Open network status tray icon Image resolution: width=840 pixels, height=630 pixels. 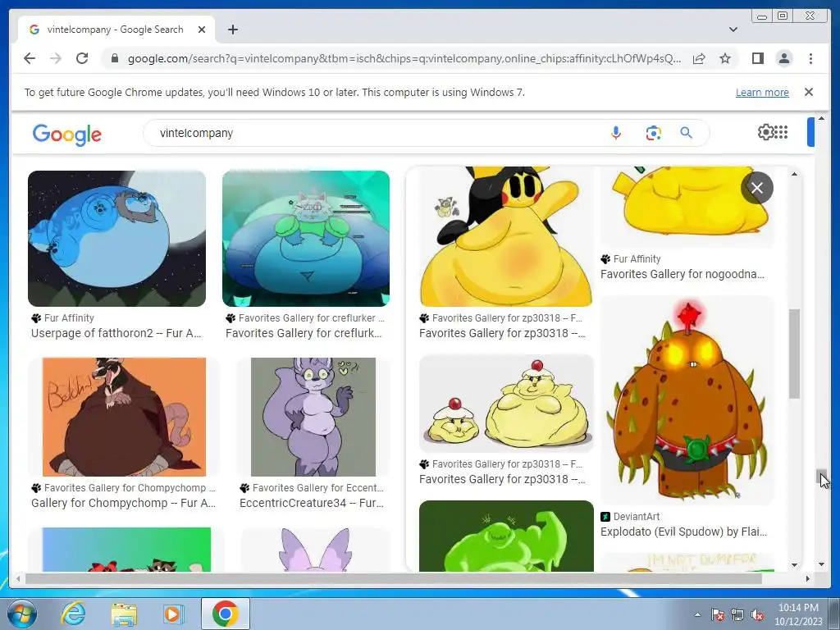click(x=737, y=614)
